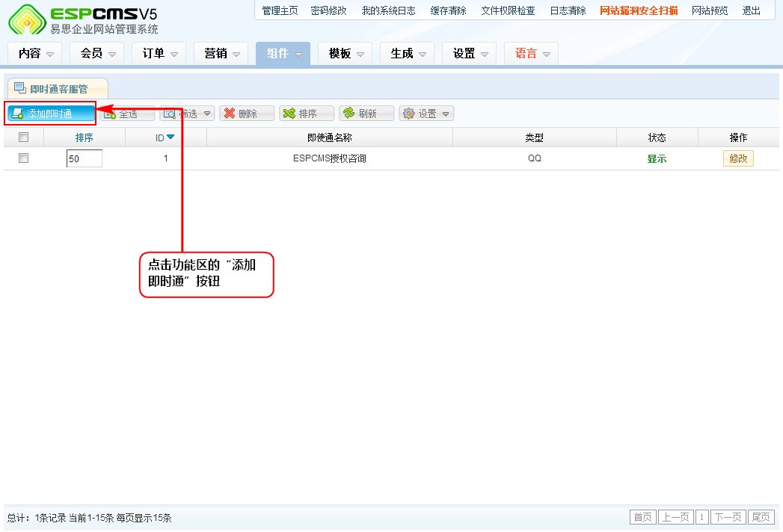Click 修改 button for ESPCMS授权咨询
The width and height of the screenshot is (783, 532).
[x=738, y=158]
